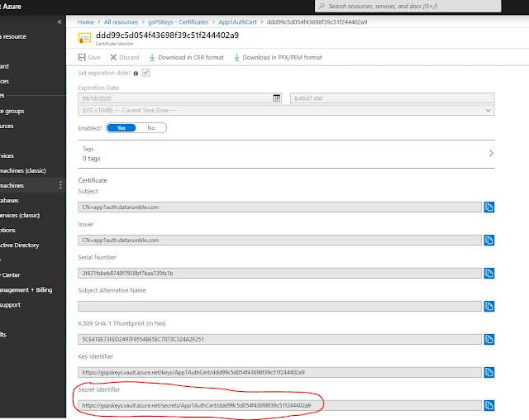529x420 pixels.
Task: Open All resources breadcrumb link
Action: click(x=122, y=22)
